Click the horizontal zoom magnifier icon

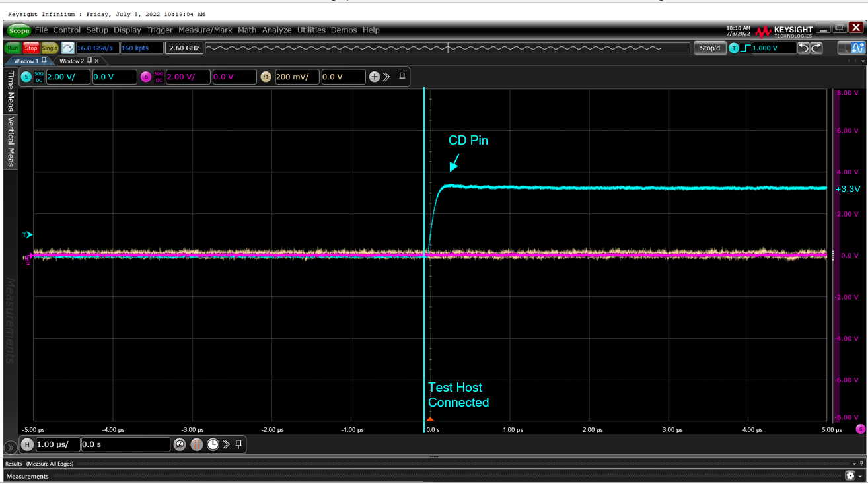180,444
